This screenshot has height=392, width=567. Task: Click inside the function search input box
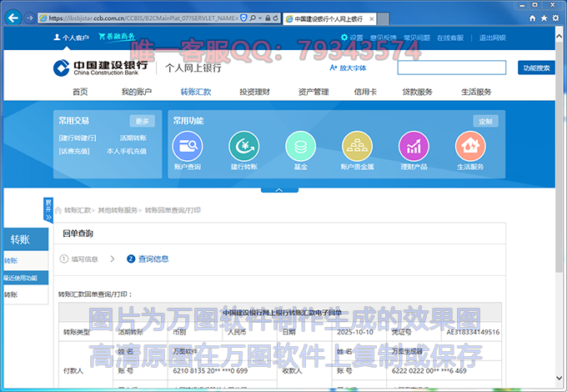click(x=451, y=68)
